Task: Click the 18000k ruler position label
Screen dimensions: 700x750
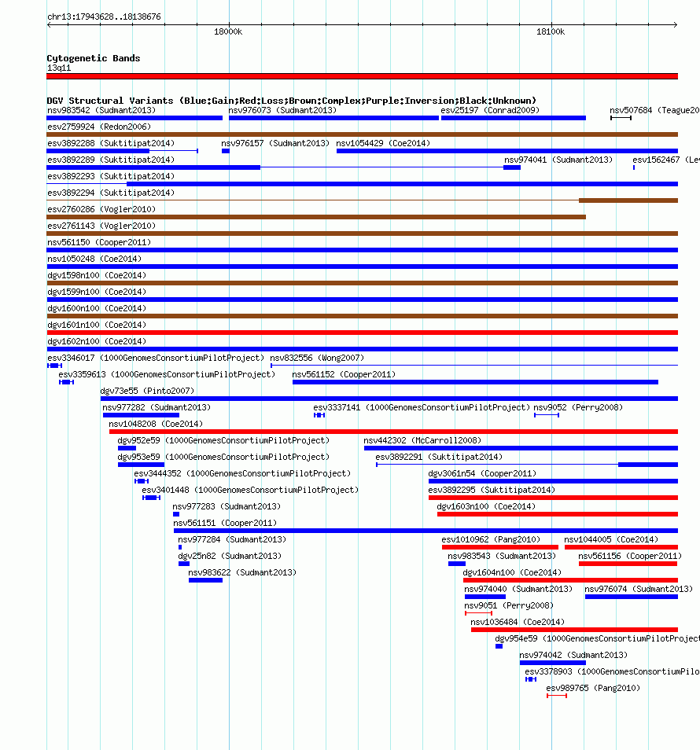Action: click(x=228, y=32)
